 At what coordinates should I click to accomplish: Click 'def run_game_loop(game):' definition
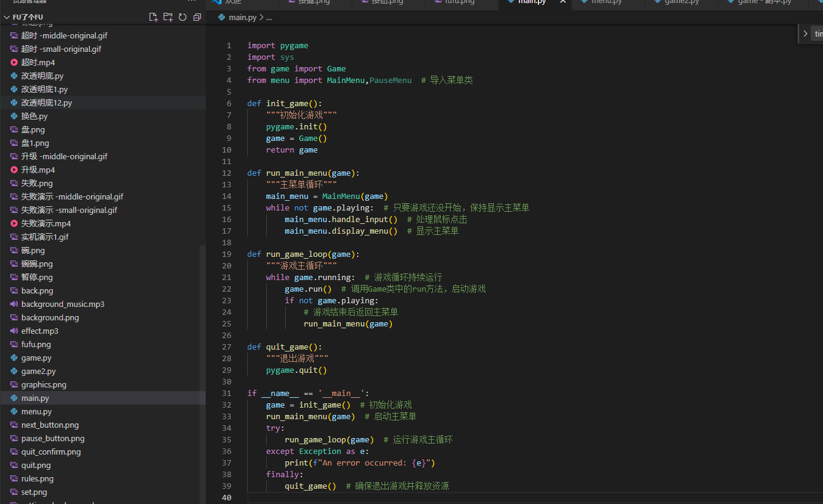303,254
